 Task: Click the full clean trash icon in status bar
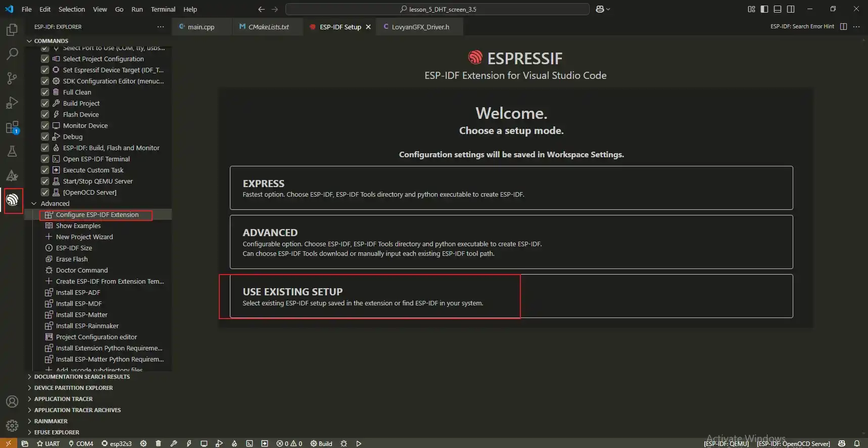click(158, 443)
